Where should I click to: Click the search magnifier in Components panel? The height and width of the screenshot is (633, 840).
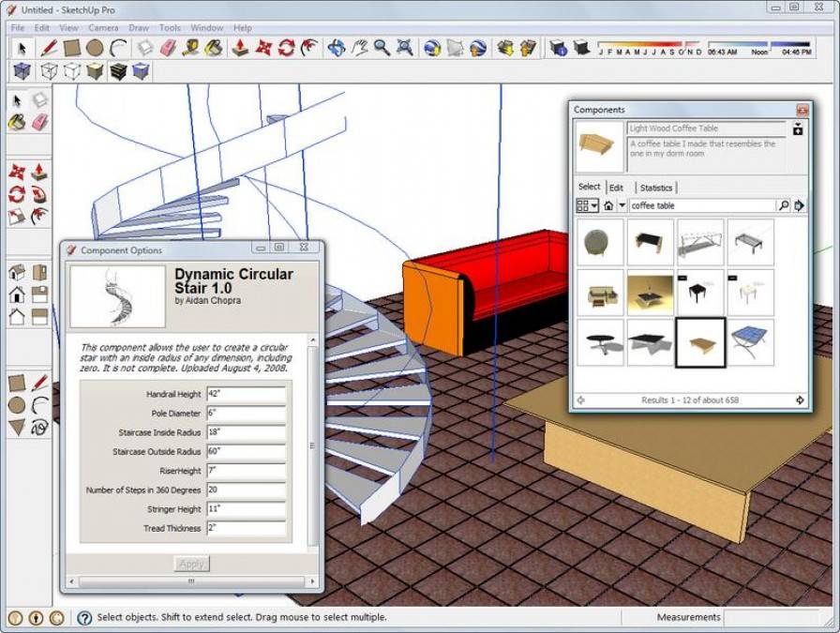783,205
